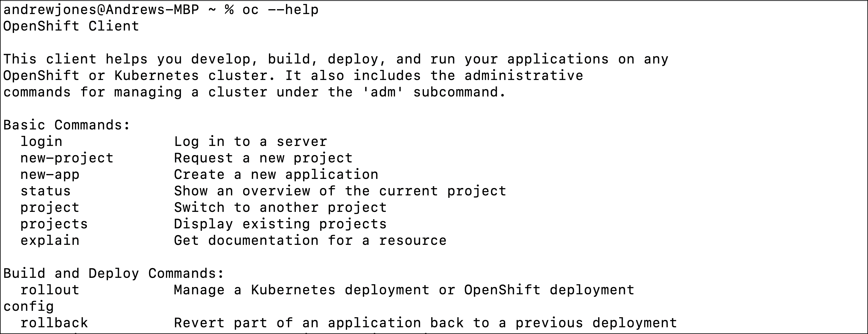Click the 'rollback' command name
Viewport: 868px width, 334px height.
[x=54, y=323]
